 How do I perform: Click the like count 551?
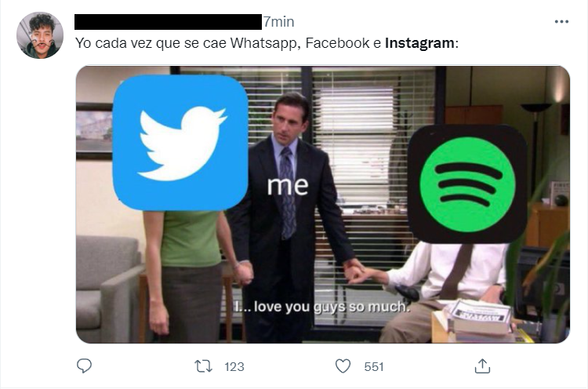(374, 366)
